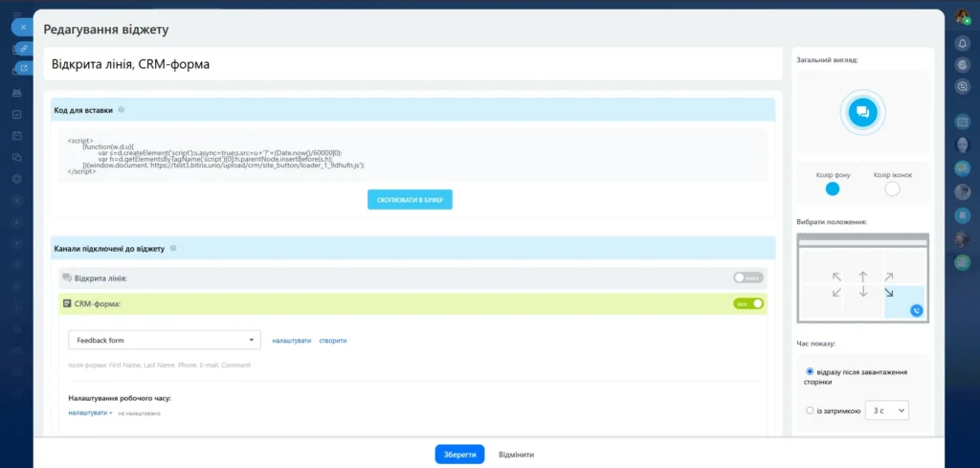Click the copy link icon on slider tab
The width and height of the screenshot is (980, 468).
(x=24, y=48)
